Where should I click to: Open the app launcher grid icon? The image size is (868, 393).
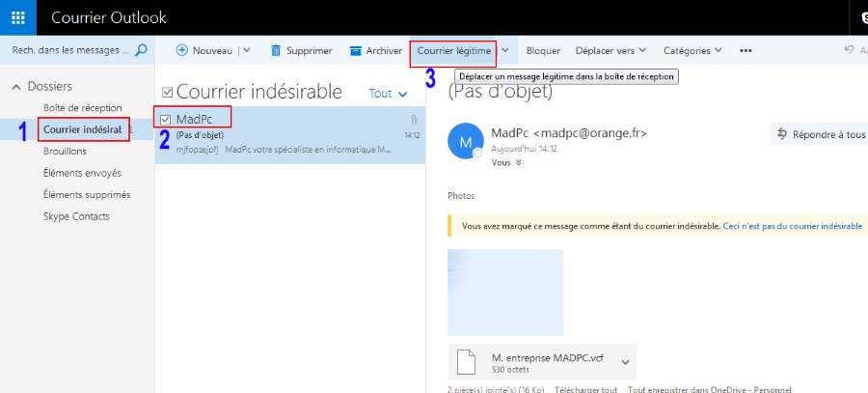pyautogui.click(x=18, y=17)
